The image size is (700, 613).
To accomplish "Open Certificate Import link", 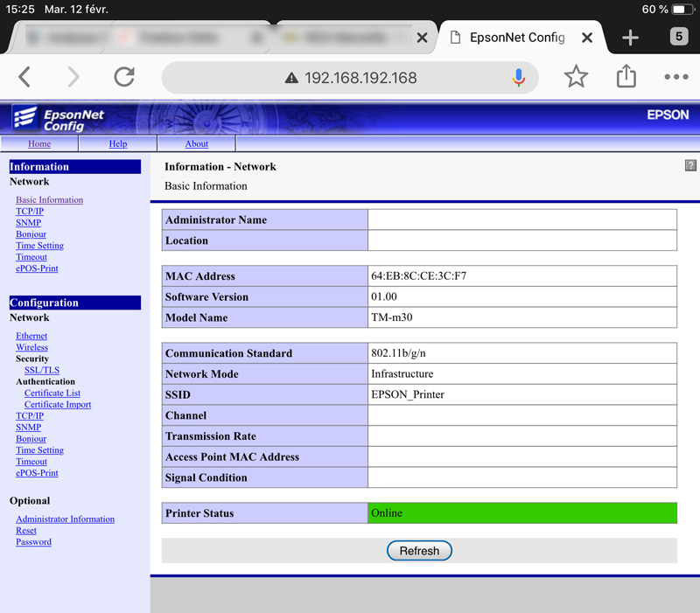I will pos(58,404).
